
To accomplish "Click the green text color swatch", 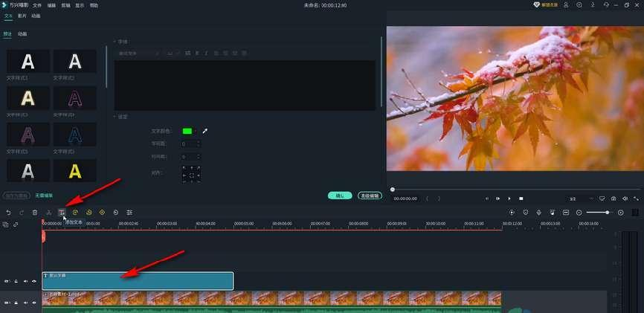I will [187, 131].
